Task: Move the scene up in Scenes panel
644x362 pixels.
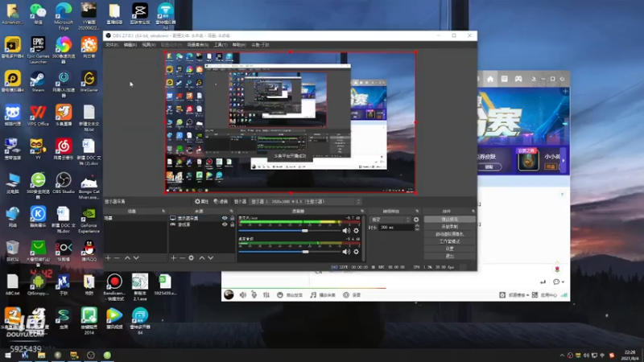Action: point(127,257)
